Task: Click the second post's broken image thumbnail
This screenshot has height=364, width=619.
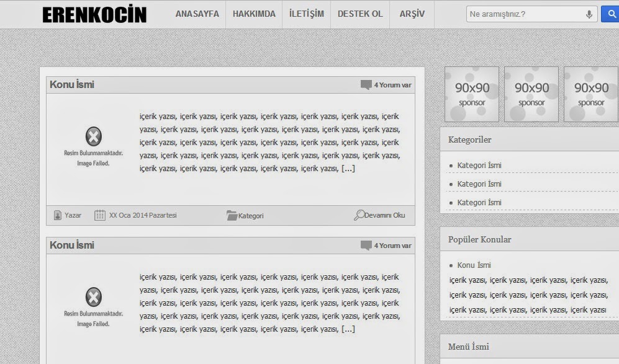Action: [94, 307]
